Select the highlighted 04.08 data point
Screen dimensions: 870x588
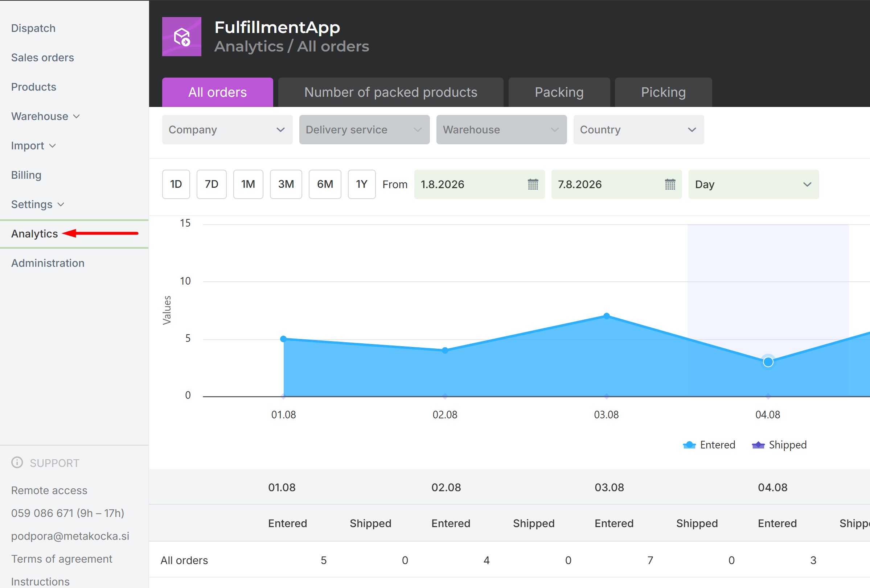(768, 362)
